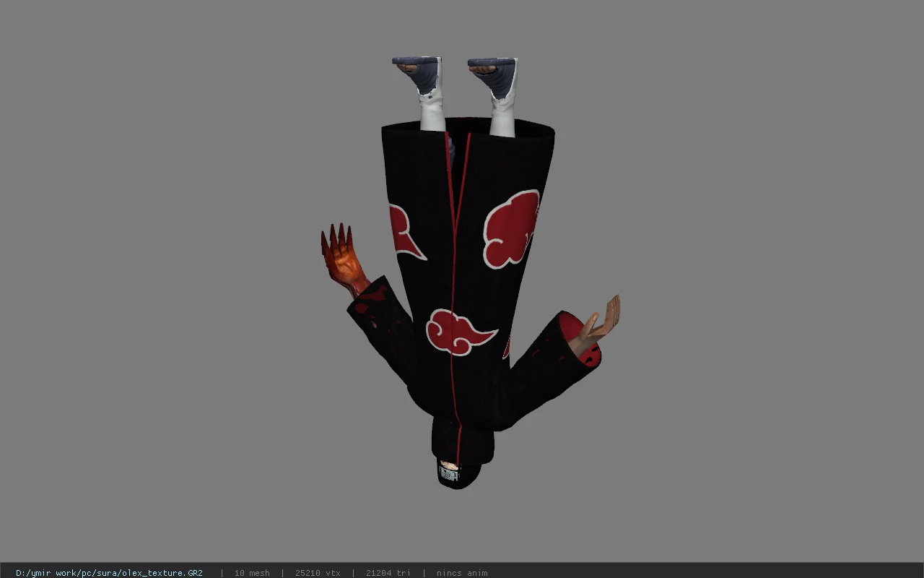Click the "21204 tri" triangle count

(x=388, y=573)
